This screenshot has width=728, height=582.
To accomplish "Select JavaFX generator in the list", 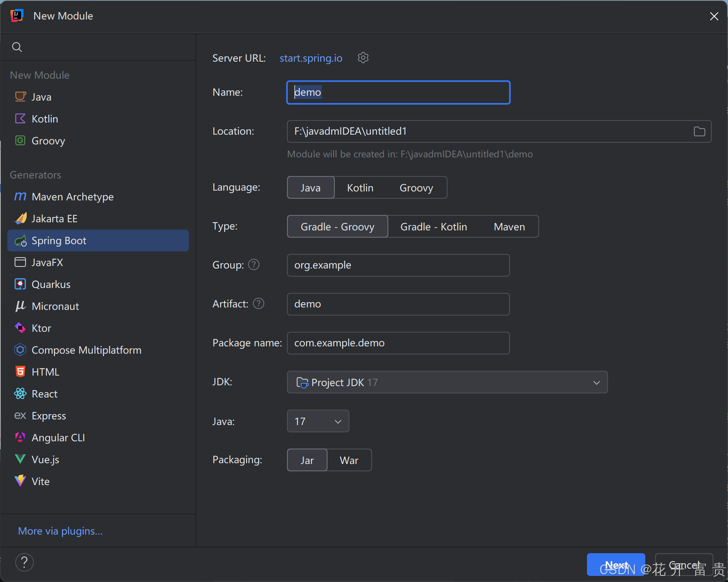I will tap(98, 262).
